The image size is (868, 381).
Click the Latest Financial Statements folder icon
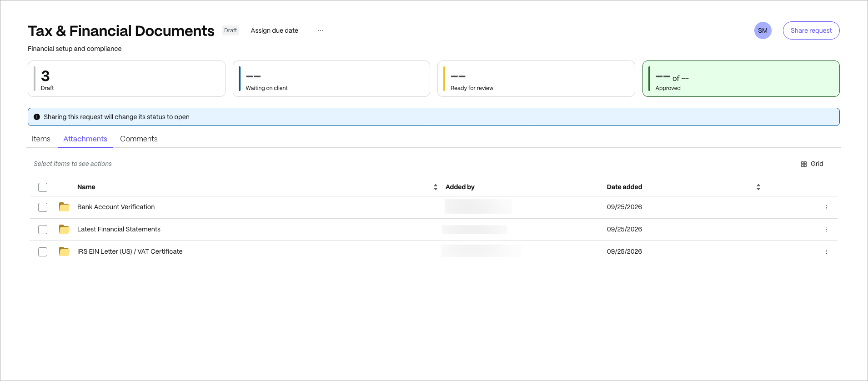64,229
